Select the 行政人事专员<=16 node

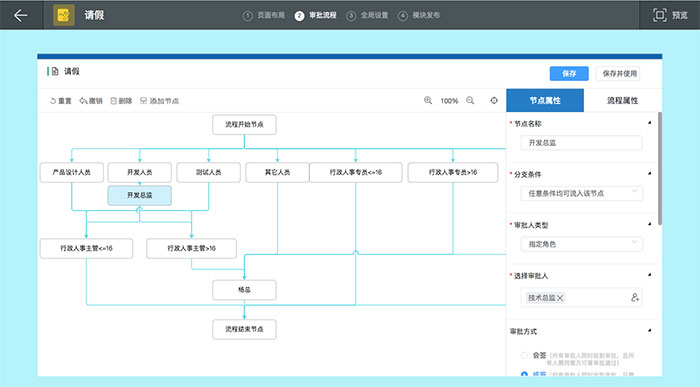pos(356,172)
